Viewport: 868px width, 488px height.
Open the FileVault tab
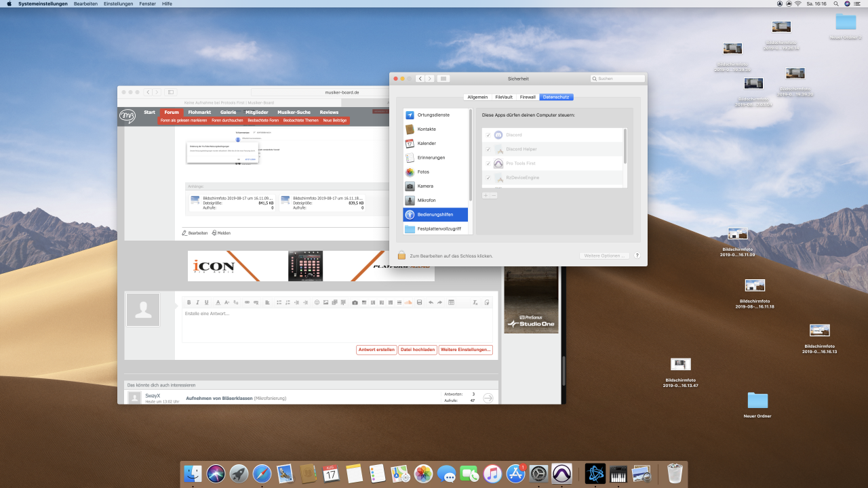click(504, 98)
